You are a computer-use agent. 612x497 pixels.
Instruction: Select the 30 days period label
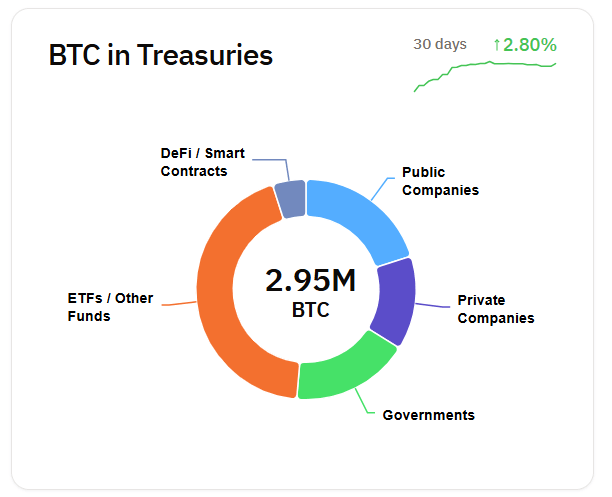click(x=440, y=45)
